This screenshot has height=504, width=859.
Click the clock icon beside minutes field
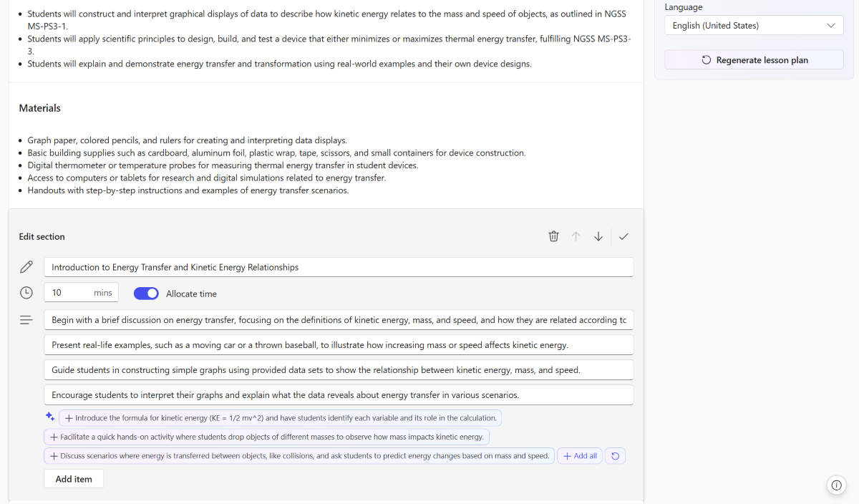pos(26,293)
